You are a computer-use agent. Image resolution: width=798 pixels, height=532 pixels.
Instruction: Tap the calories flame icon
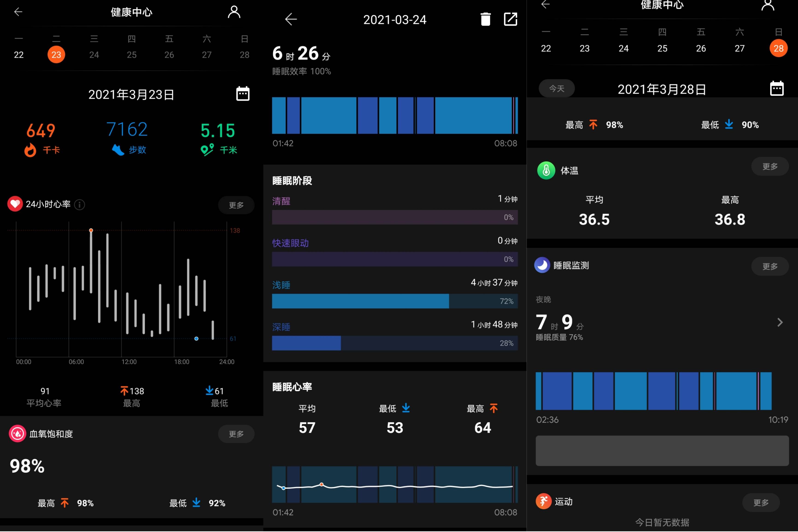[x=30, y=150]
